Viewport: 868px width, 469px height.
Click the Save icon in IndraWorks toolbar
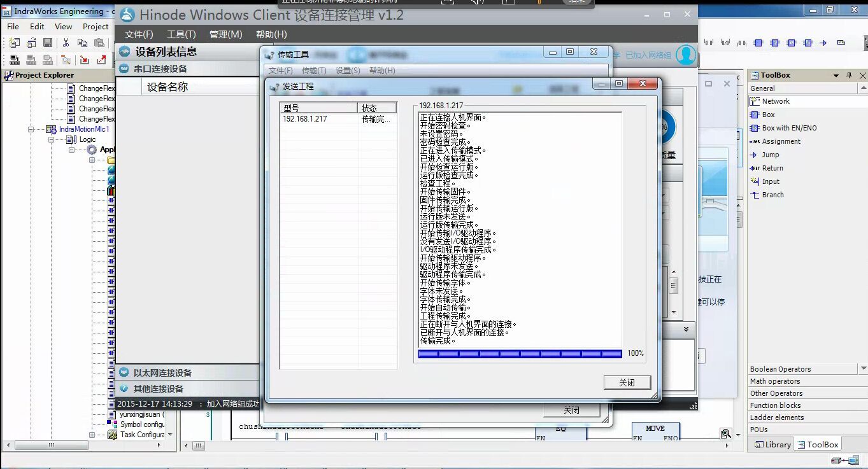(47, 43)
